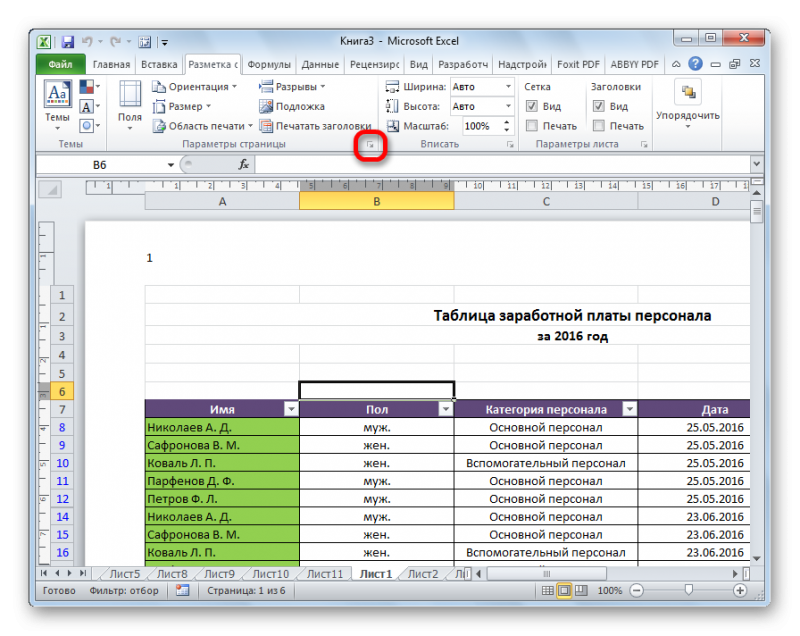The image size is (800, 636).
Task: Switch to Вид ribbon tab
Action: coord(418,65)
